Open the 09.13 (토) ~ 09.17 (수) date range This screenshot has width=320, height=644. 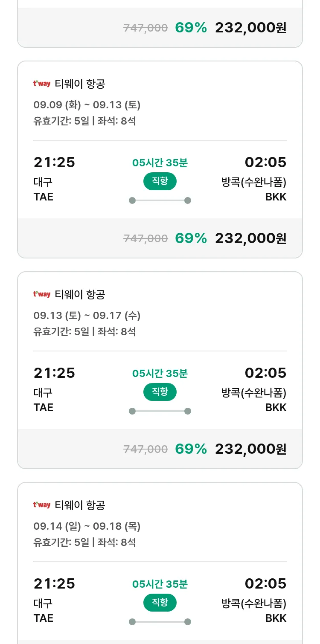click(87, 316)
